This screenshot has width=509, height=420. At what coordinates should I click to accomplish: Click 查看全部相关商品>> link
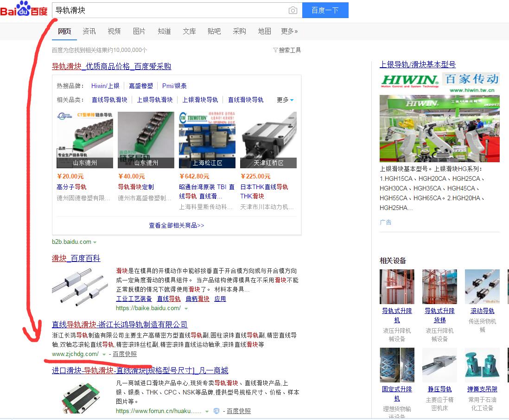click(x=177, y=225)
